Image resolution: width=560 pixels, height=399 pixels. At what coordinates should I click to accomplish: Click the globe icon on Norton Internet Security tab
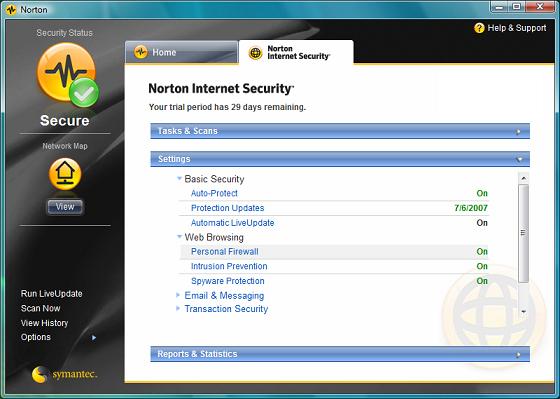tap(256, 53)
